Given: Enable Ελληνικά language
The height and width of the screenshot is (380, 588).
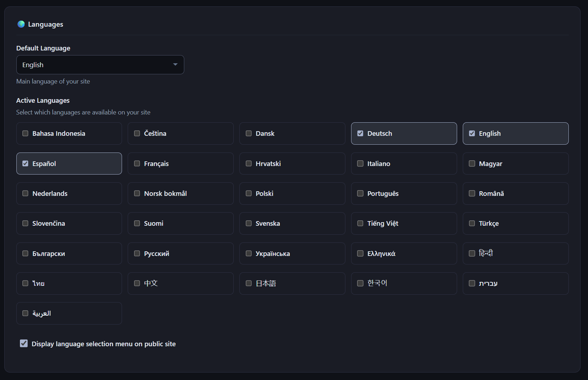Looking at the screenshot, I should (360, 253).
